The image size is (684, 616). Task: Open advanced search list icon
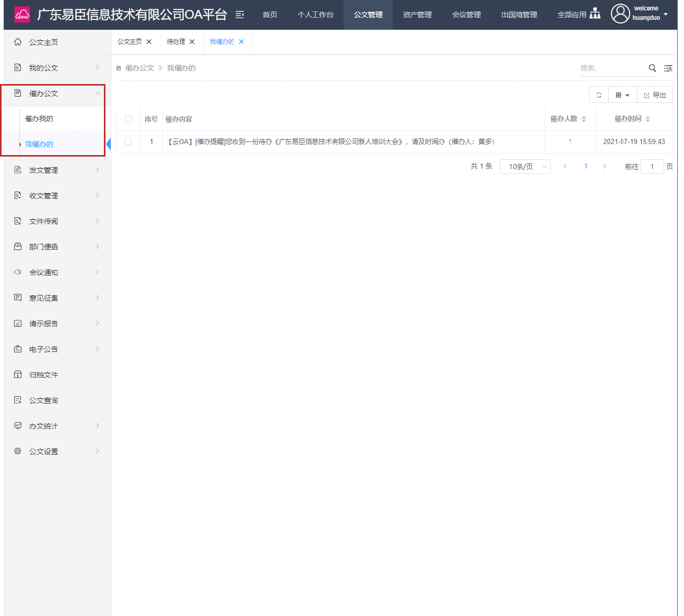(x=668, y=68)
